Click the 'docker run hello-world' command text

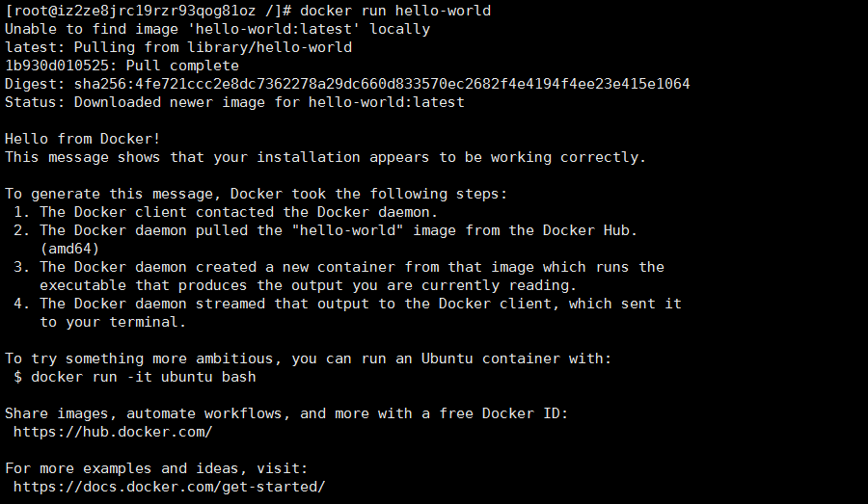[395, 11]
